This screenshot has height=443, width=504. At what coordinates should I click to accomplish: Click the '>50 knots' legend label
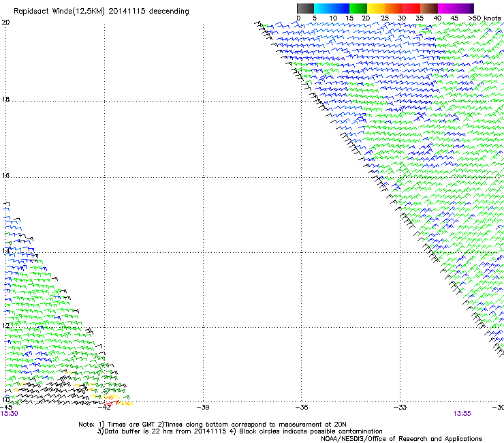(x=484, y=18)
